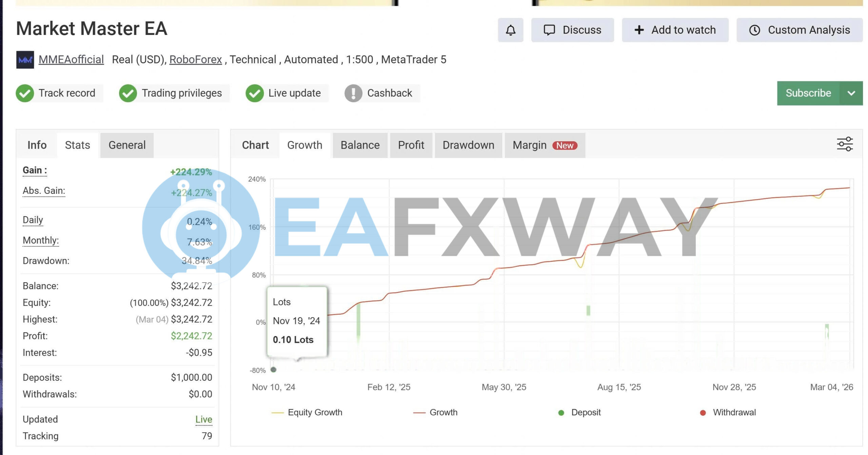The height and width of the screenshot is (455, 868).
Task: Expand the Subscribe dropdown arrow
Action: coord(851,93)
